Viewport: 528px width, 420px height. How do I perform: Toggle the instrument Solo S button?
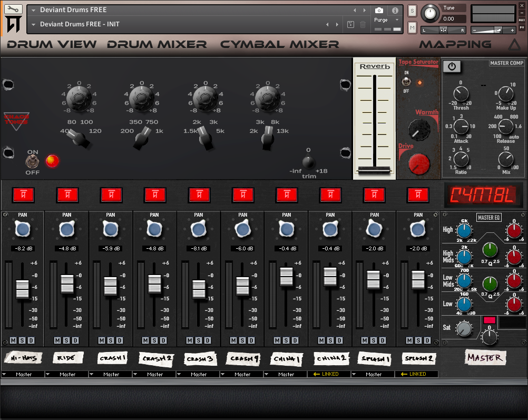412,11
